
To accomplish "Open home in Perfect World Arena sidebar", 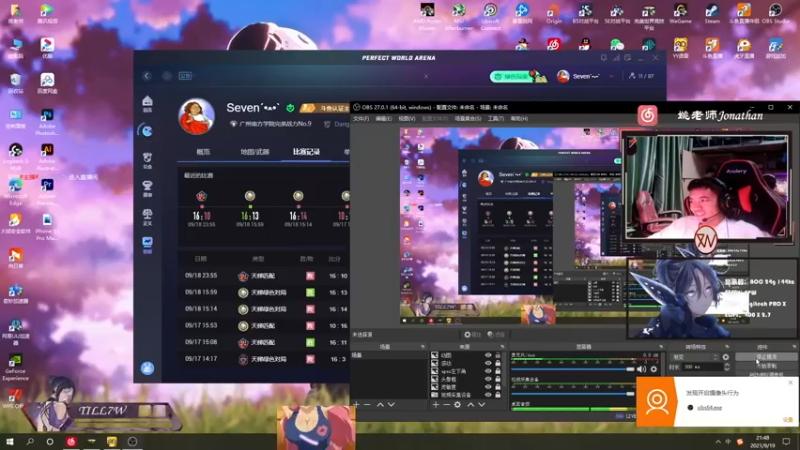I will click(147, 104).
